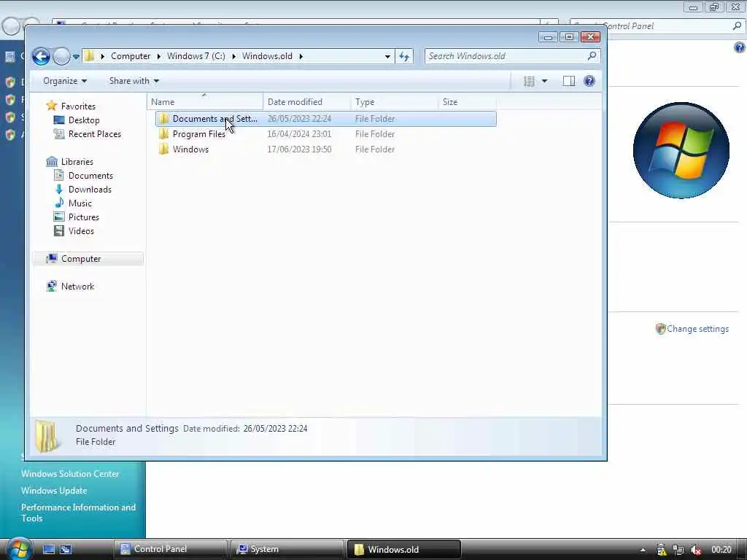This screenshot has height=560, width=747.
Task: Open the Documents library
Action: [x=90, y=175]
